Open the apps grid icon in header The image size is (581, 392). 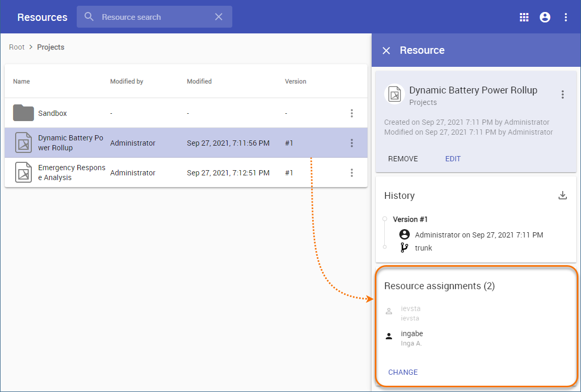point(524,17)
